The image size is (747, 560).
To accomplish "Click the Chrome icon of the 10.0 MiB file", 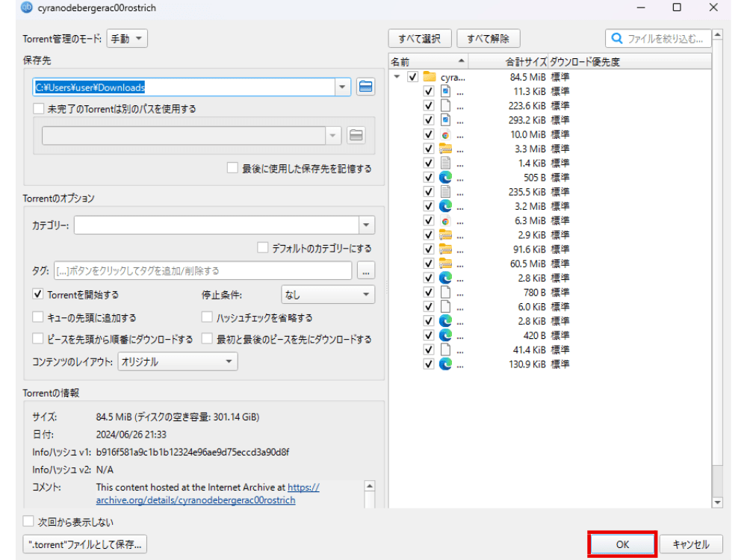I will point(445,134).
